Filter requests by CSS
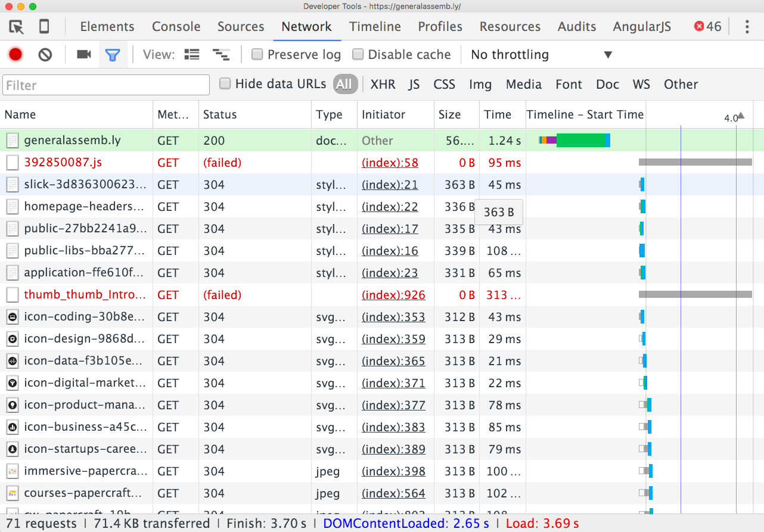This screenshot has width=764, height=532. 445,85
